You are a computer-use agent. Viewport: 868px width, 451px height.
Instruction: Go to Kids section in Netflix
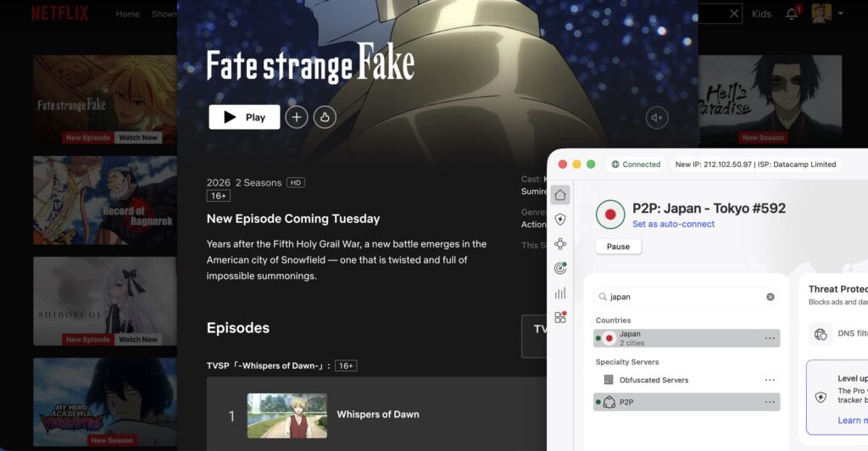pos(761,14)
